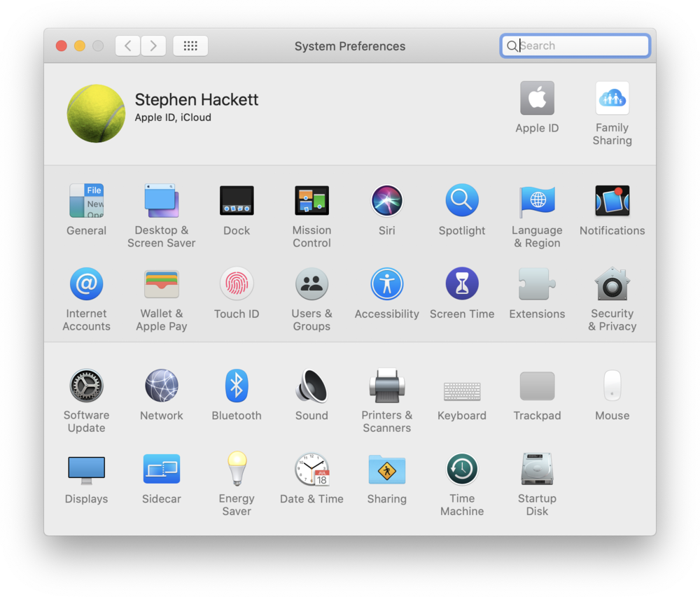Click the back navigation arrow
This screenshot has height=597, width=700.
[127, 46]
